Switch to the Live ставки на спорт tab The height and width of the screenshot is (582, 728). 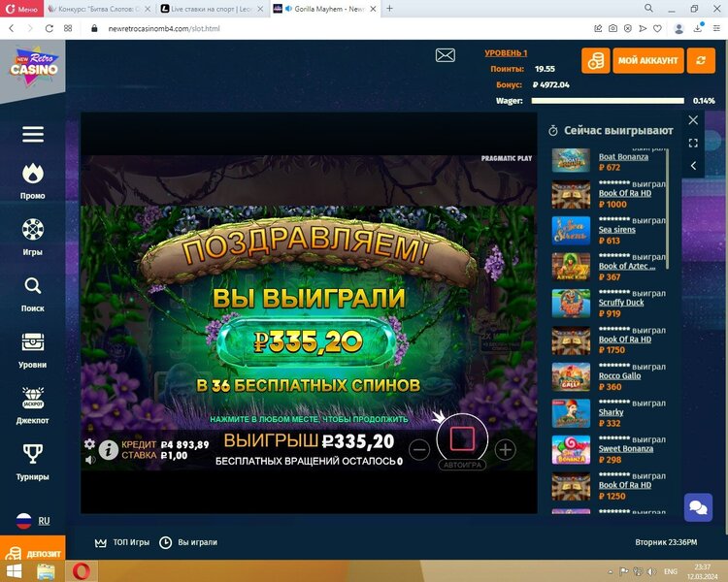[x=212, y=9]
